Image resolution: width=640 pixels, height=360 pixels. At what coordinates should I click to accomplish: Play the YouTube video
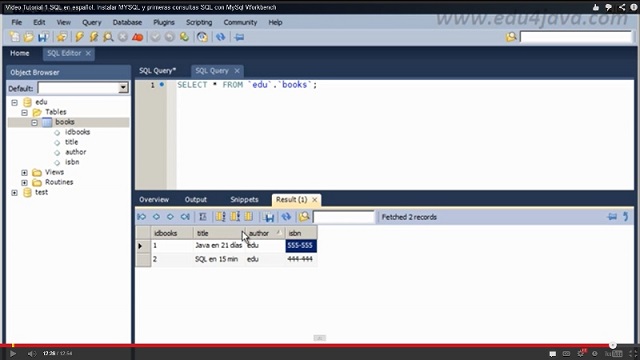[x=12, y=354]
